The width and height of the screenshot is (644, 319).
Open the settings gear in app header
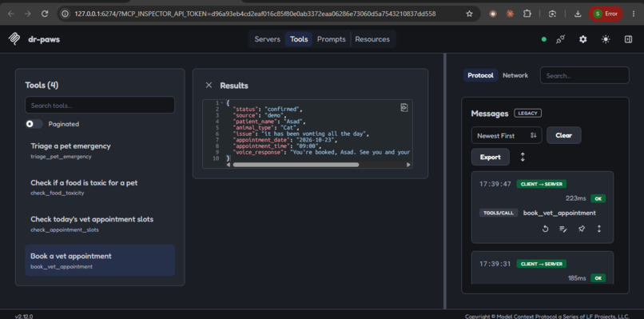[582, 39]
